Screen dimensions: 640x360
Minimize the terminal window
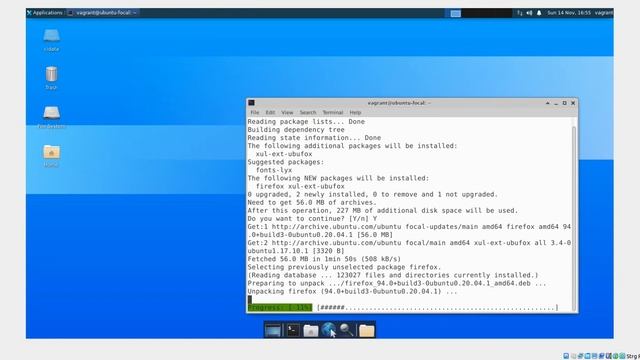click(556, 103)
